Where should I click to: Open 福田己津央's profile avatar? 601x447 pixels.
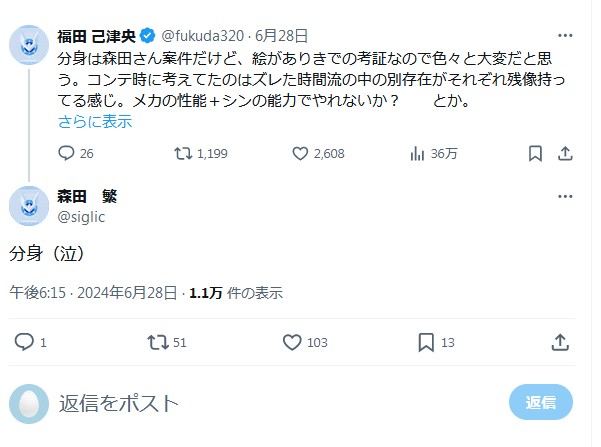(28, 46)
